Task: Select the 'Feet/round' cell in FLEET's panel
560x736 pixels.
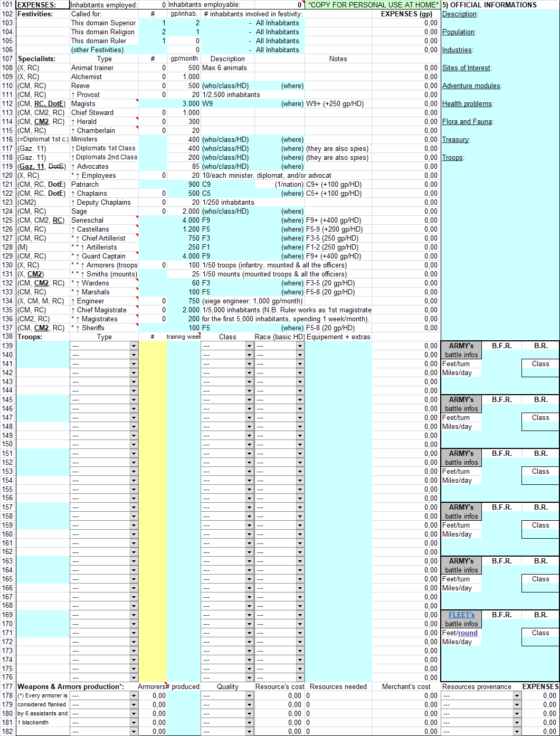Action: click(462, 633)
